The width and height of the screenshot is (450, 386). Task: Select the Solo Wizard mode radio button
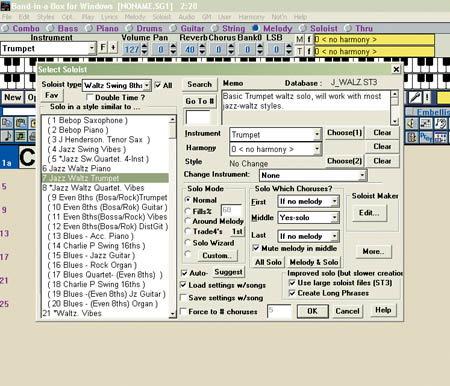coord(188,242)
